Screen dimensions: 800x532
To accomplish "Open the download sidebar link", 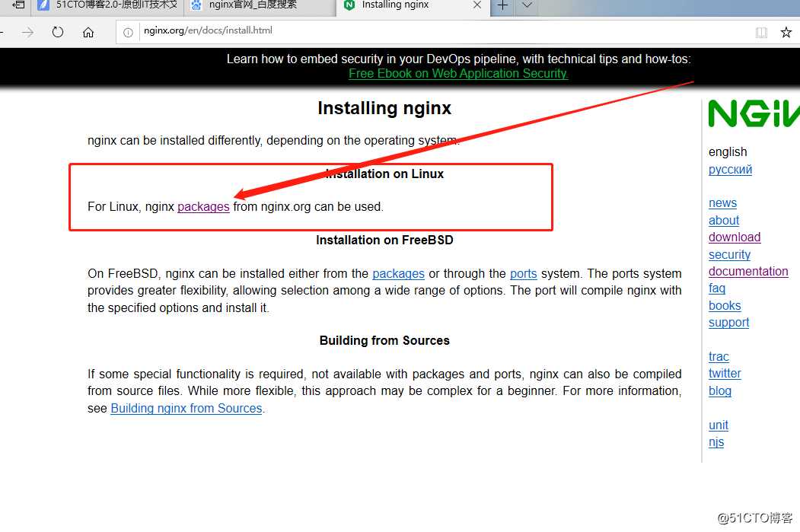I will [735, 237].
